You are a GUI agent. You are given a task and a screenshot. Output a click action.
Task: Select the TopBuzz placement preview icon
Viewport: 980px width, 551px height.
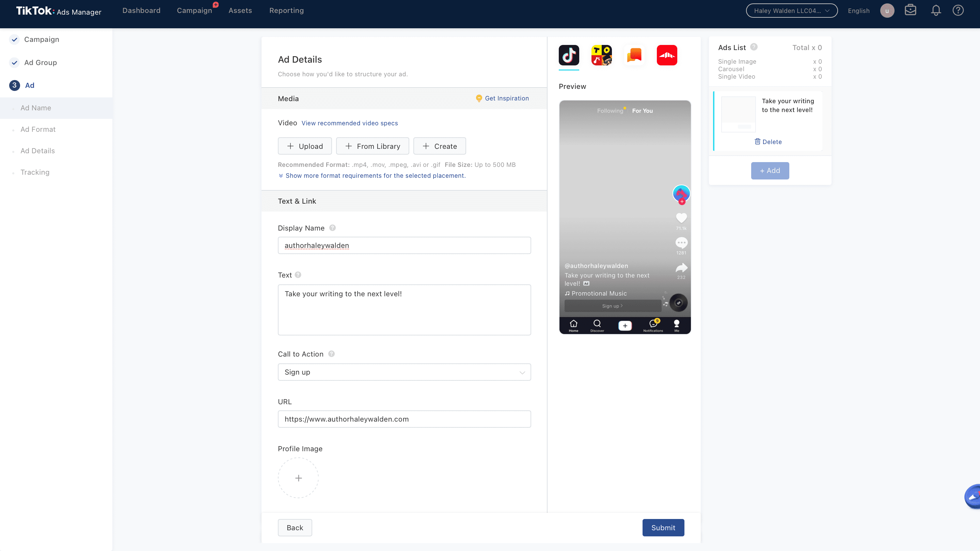click(x=601, y=55)
